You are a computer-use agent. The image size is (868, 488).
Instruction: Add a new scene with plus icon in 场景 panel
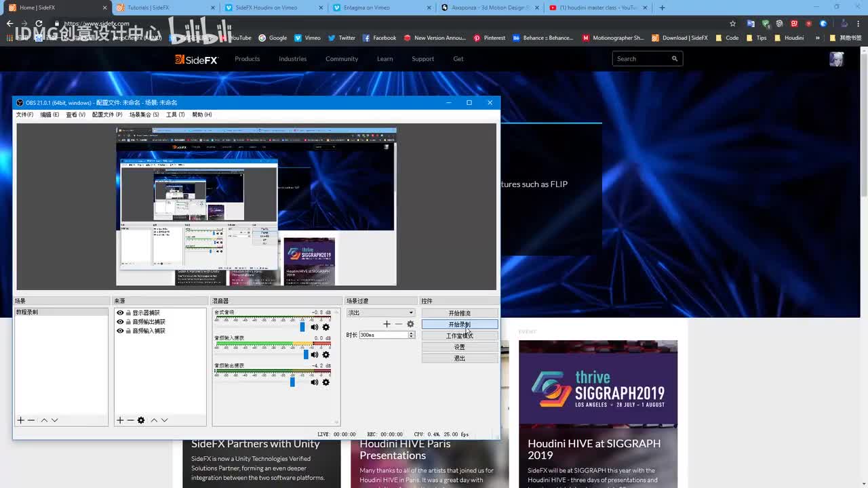click(x=20, y=420)
